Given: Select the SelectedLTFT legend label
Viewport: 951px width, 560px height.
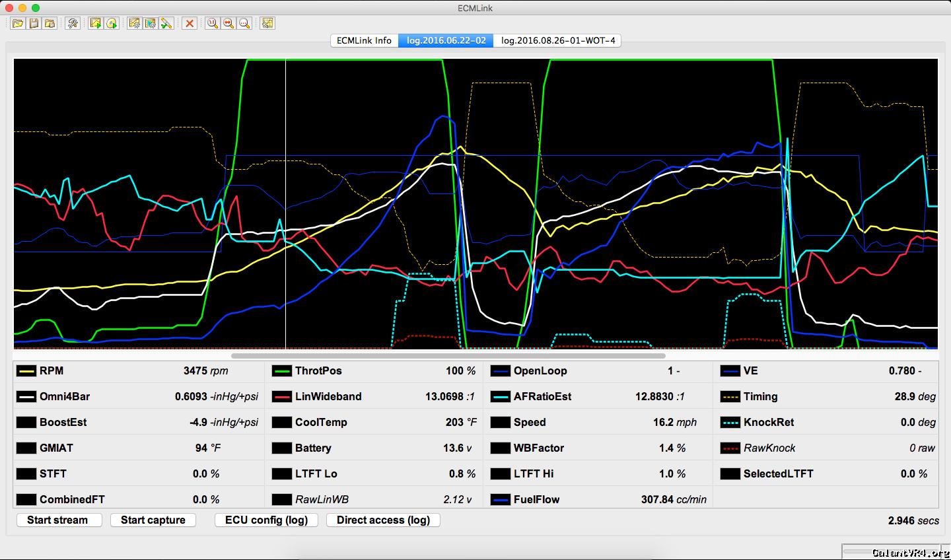Looking at the screenshot, I should click(x=779, y=474).
